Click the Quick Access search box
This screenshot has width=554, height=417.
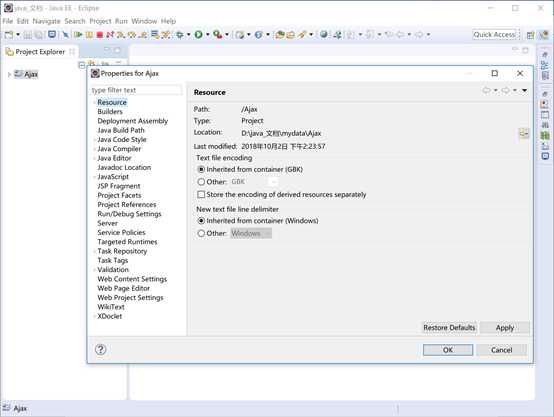pyautogui.click(x=495, y=35)
